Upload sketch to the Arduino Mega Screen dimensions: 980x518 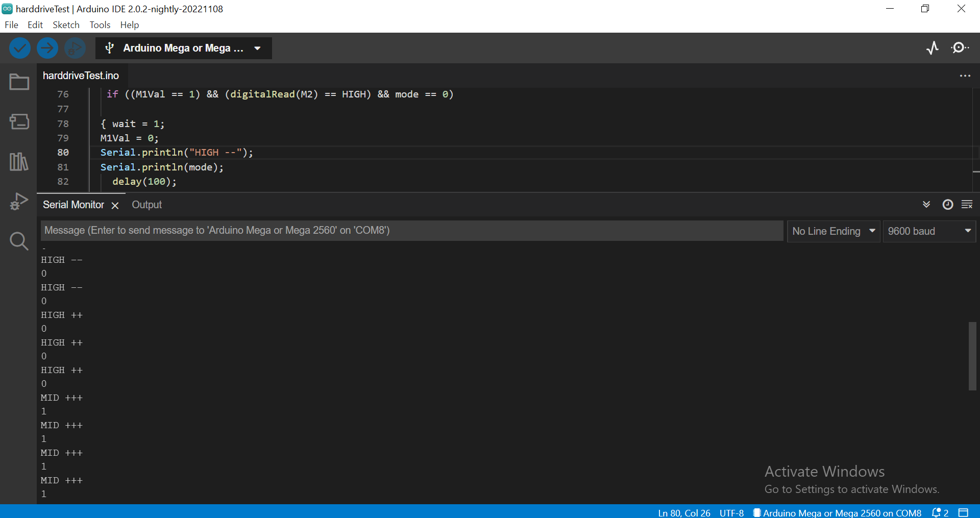coord(47,47)
